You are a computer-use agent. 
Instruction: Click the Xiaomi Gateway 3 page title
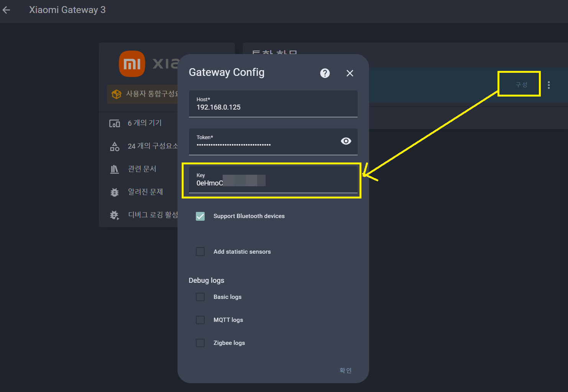tap(67, 10)
